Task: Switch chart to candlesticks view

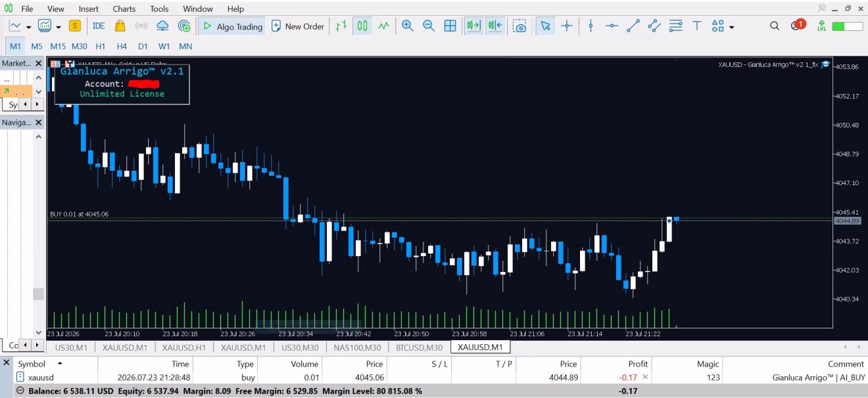Action: [x=362, y=26]
